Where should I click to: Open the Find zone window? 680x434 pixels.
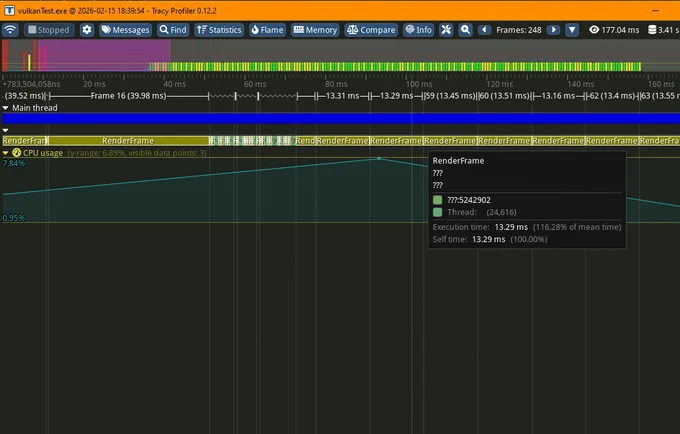(x=173, y=29)
